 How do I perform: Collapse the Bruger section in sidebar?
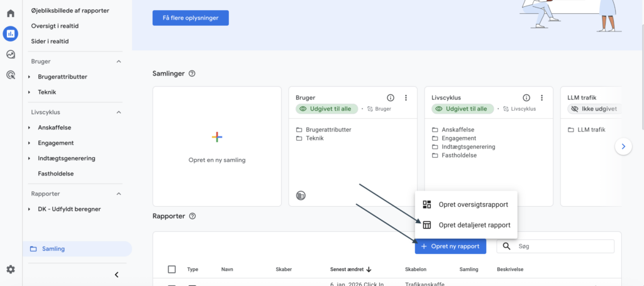click(119, 62)
